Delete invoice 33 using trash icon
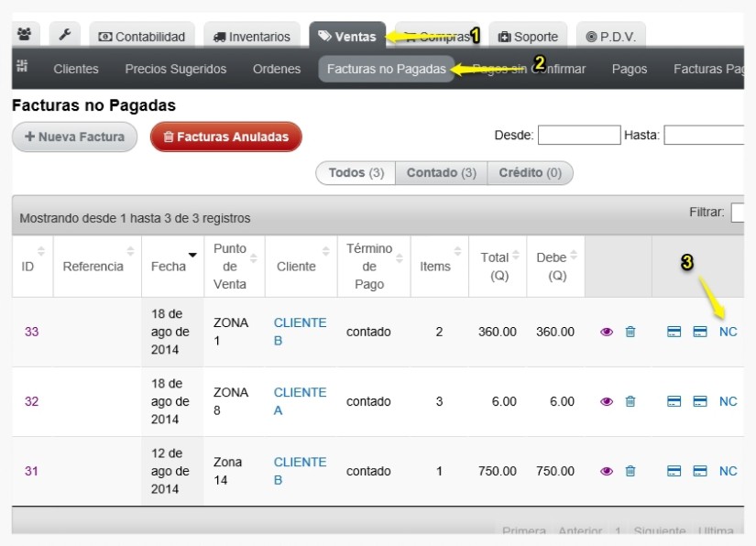 (x=630, y=332)
